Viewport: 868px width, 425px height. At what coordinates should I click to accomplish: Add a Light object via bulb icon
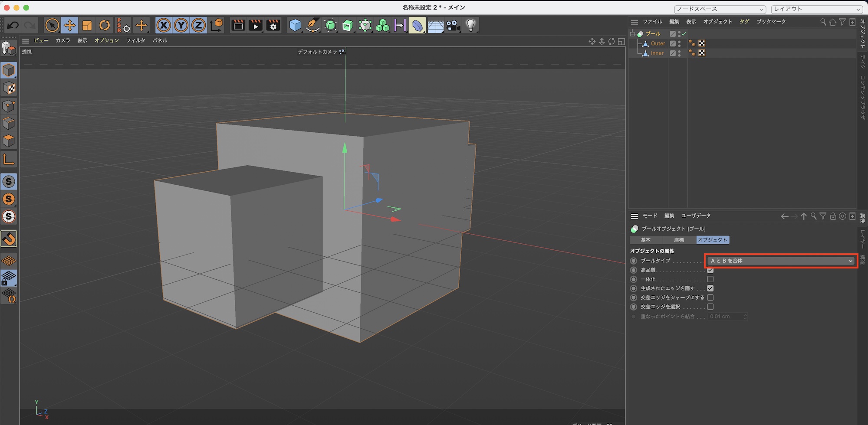471,26
